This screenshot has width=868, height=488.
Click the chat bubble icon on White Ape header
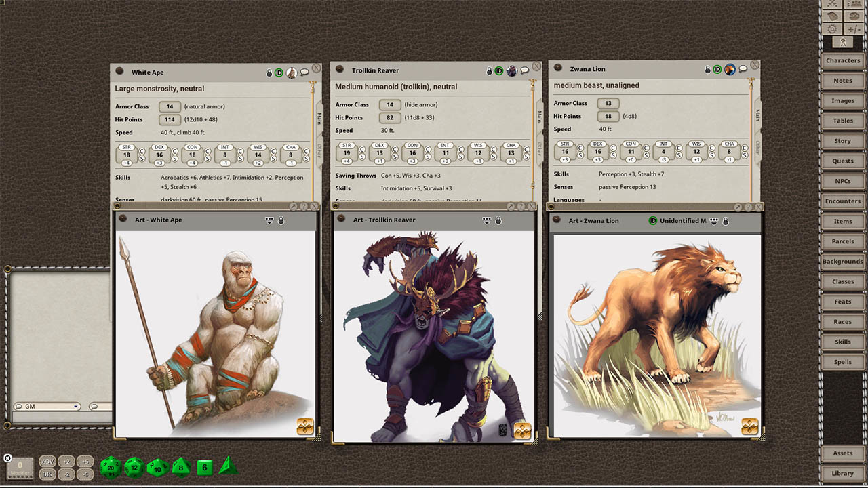tap(303, 72)
